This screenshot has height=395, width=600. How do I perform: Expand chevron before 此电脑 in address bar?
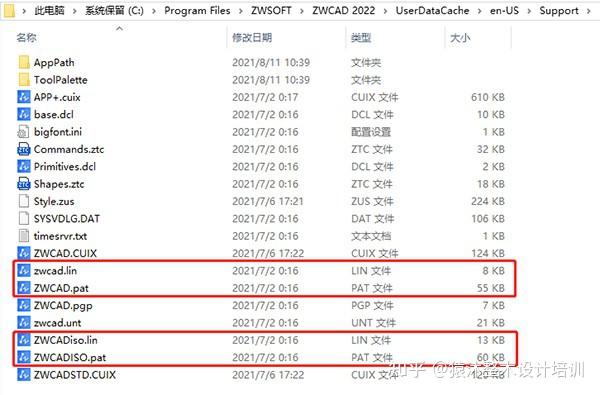[24, 11]
